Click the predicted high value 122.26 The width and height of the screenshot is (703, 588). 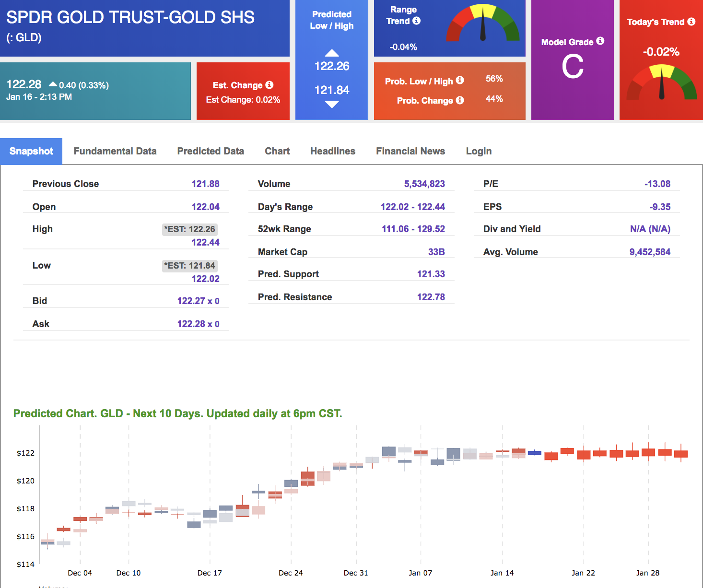332,66
